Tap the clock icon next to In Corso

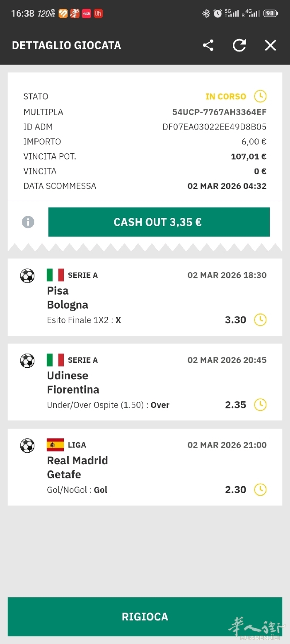(260, 96)
